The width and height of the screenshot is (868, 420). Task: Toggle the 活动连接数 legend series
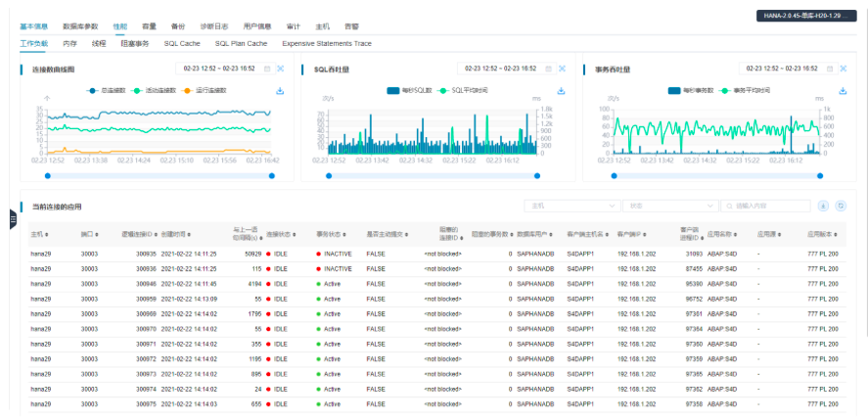tap(156, 90)
